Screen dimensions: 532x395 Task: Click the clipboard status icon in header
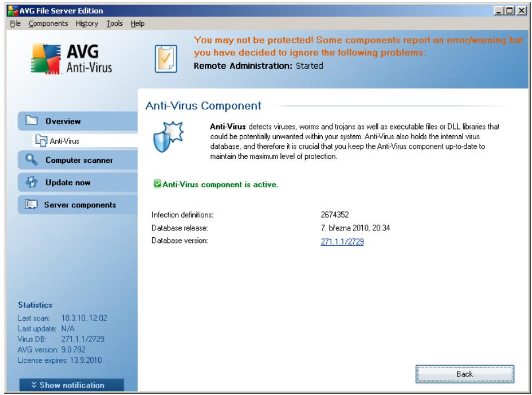coord(166,59)
